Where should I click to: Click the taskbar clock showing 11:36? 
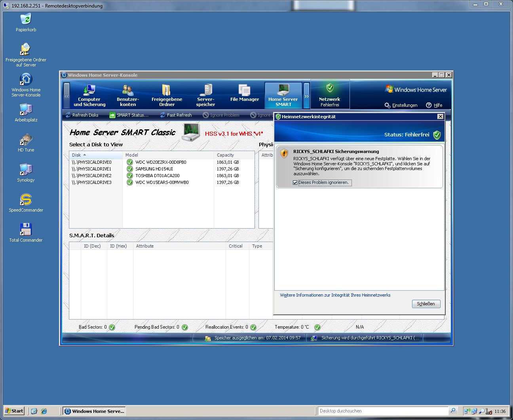click(500, 411)
